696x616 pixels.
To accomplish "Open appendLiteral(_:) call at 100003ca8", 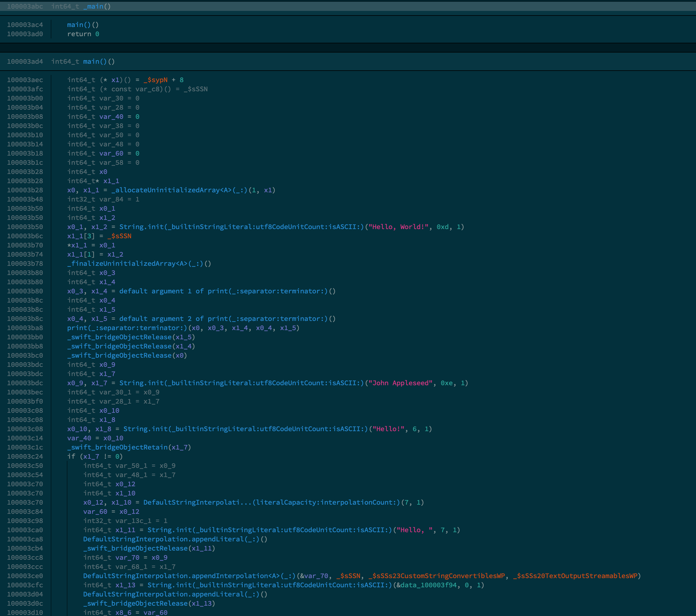I will click(171, 540).
